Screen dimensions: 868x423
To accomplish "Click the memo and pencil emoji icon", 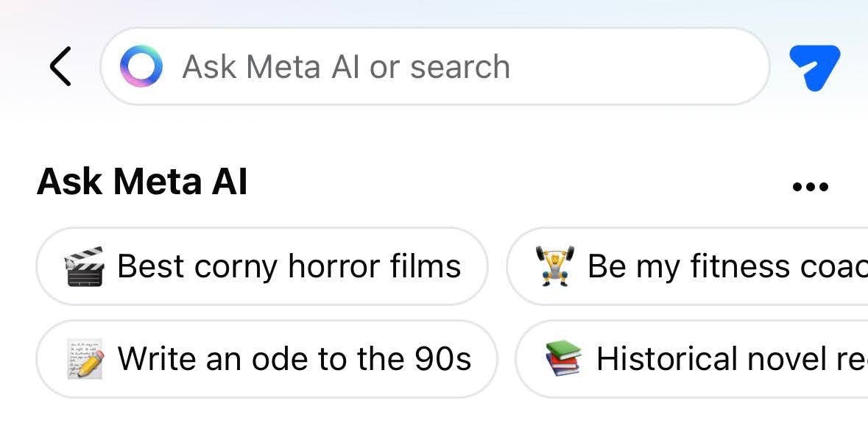I will tap(84, 360).
